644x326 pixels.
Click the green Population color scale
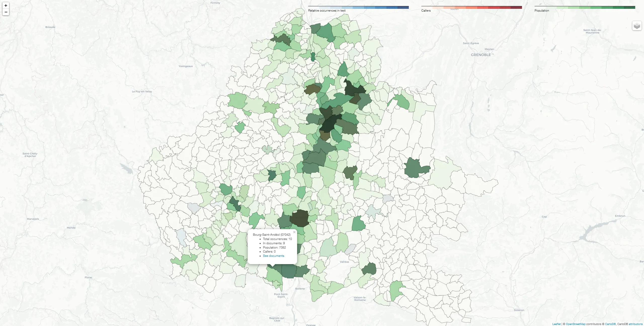585,8
